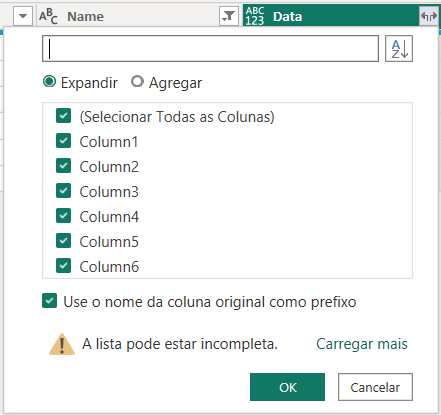Click the sort A-Z icon button
Viewport: 441px width, 415px height.
(399, 49)
